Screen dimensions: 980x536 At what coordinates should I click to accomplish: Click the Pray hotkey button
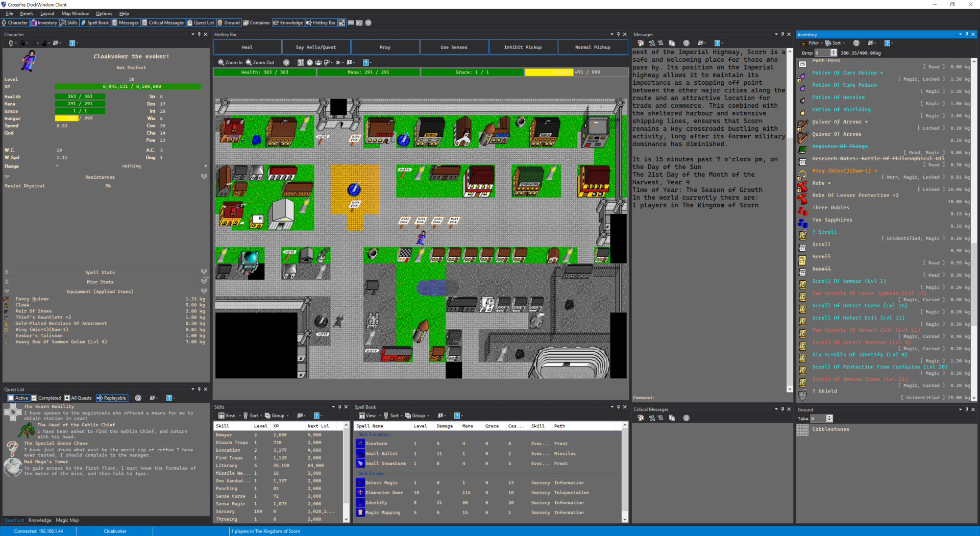point(385,47)
